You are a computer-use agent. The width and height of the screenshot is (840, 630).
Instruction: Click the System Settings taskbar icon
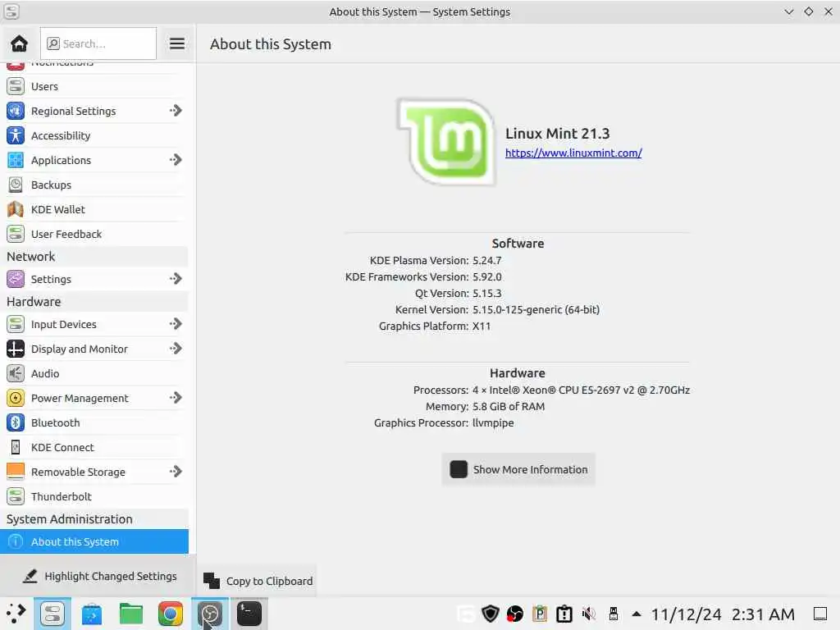(x=52, y=614)
